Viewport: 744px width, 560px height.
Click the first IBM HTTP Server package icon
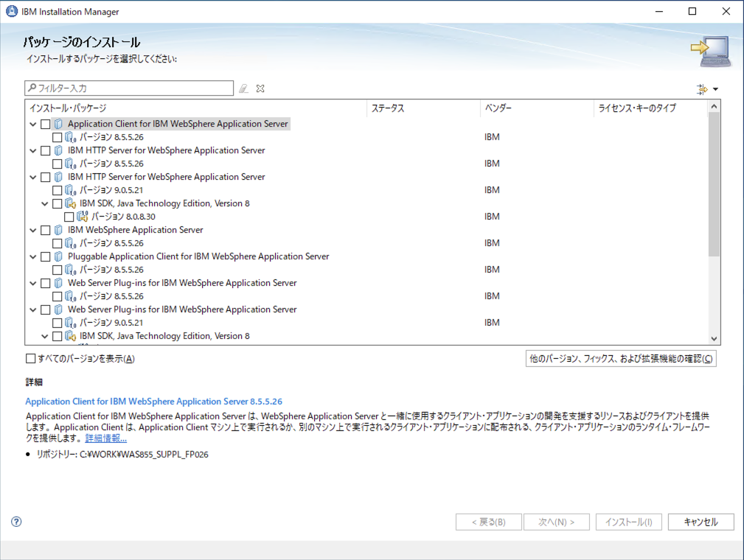coord(58,150)
